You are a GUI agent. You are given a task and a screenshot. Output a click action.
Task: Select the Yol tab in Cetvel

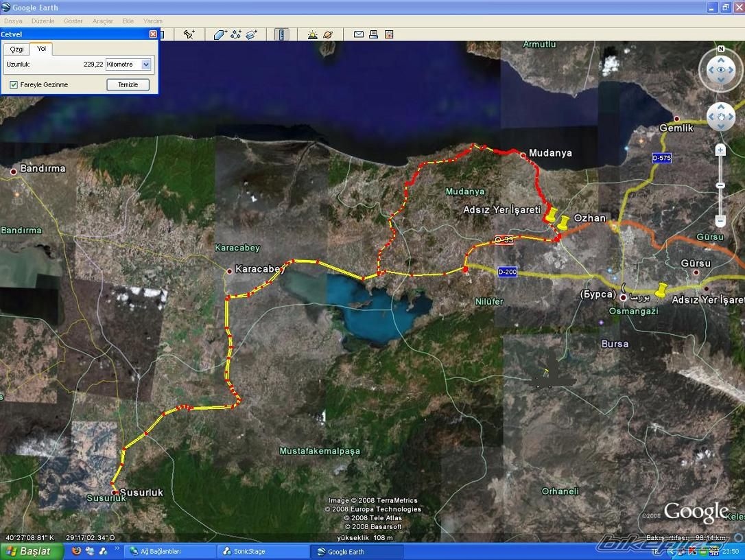click(41, 49)
